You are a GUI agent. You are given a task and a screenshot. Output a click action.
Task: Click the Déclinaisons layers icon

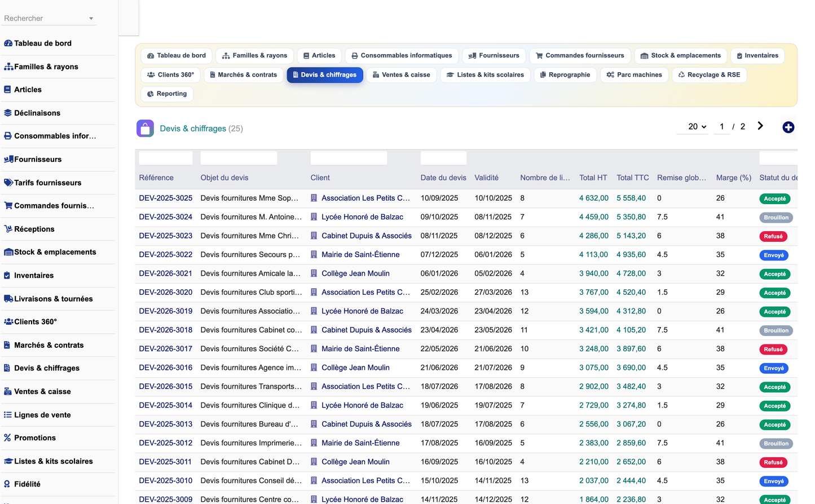[8, 113]
